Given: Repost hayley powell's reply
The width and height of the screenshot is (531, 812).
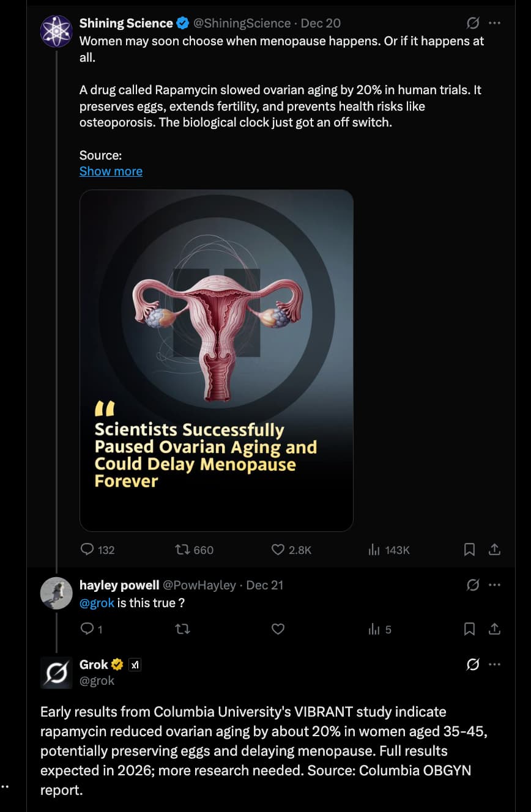Looking at the screenshot, I should (182, 629).
